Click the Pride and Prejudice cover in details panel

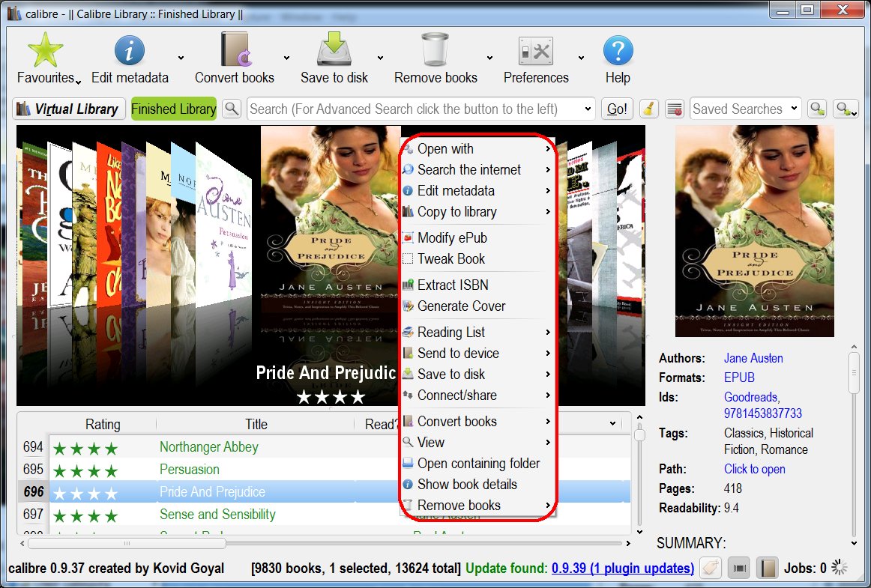(754, 231)
